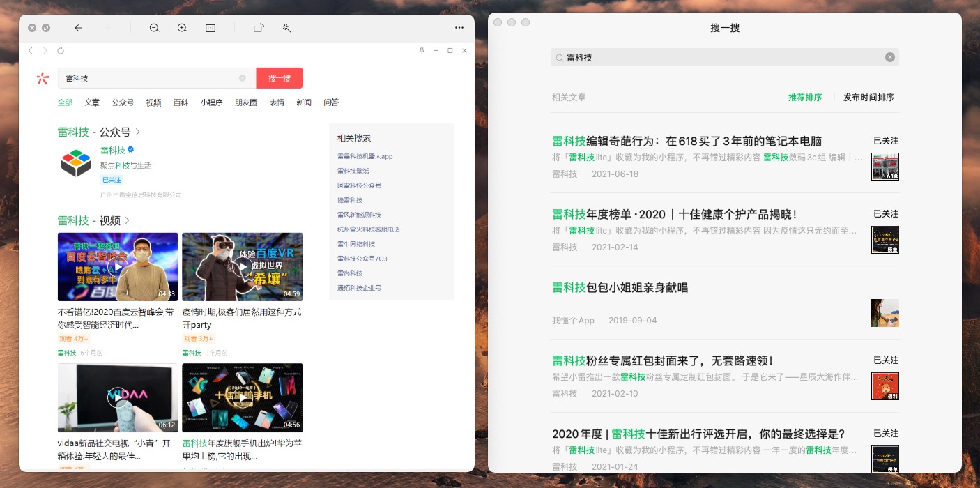
Task: Play the 百度VR video thumbnail
Action: (243, 266)
